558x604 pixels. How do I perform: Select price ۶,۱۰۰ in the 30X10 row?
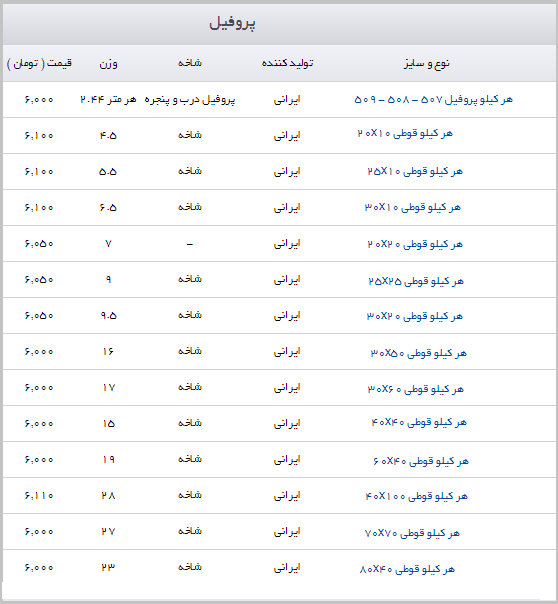pos(39,208)
